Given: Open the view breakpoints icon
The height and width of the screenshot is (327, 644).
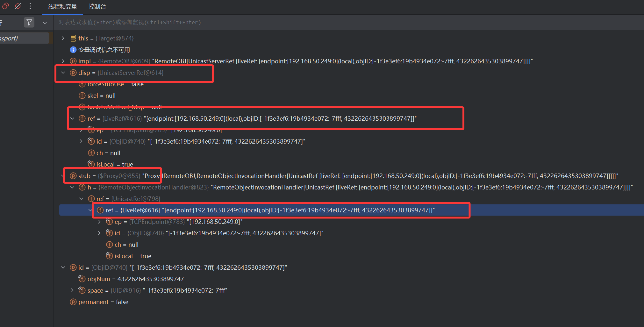Looking at the screenshot, I should point(5,6).
